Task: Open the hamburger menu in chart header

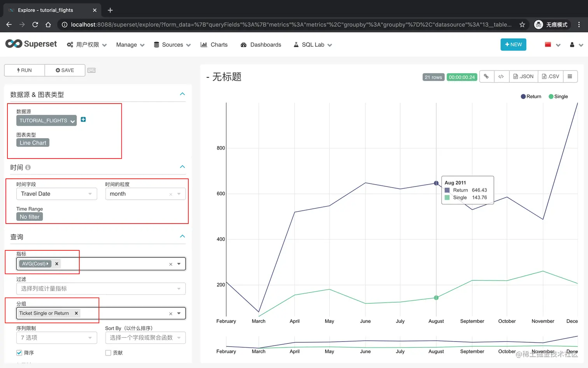Action: tap(570, 76)
